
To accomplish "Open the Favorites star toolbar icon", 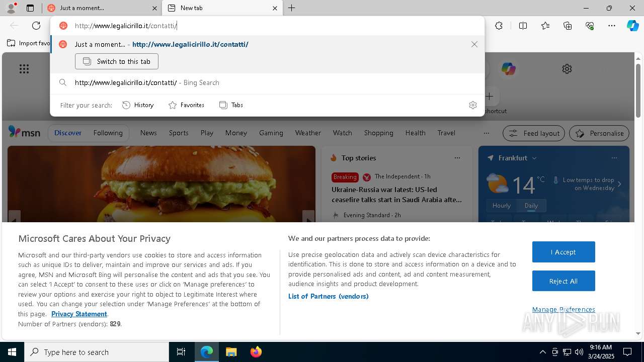I will 545,26.
